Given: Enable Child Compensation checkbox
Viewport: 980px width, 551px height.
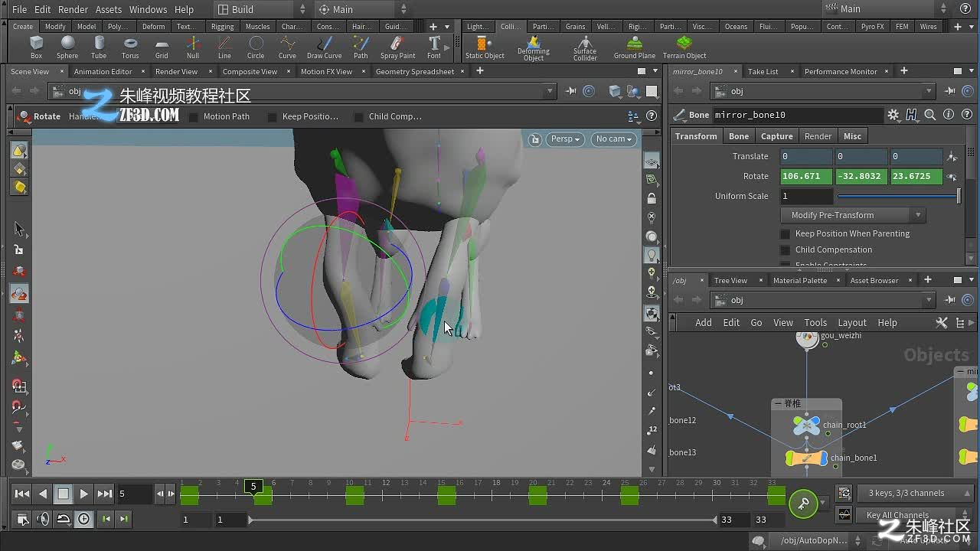Looking at the screenshot, I should (x=785, y=249).
